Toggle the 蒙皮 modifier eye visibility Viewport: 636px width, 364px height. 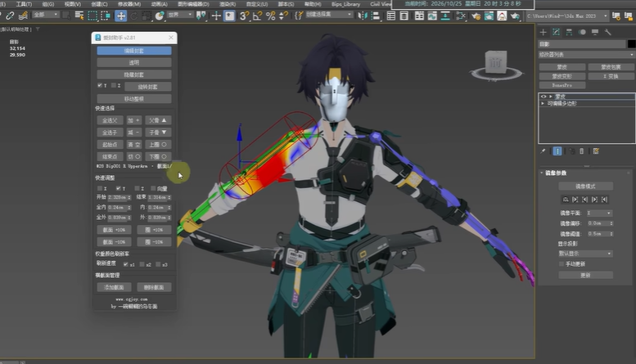tap(544, 97)
